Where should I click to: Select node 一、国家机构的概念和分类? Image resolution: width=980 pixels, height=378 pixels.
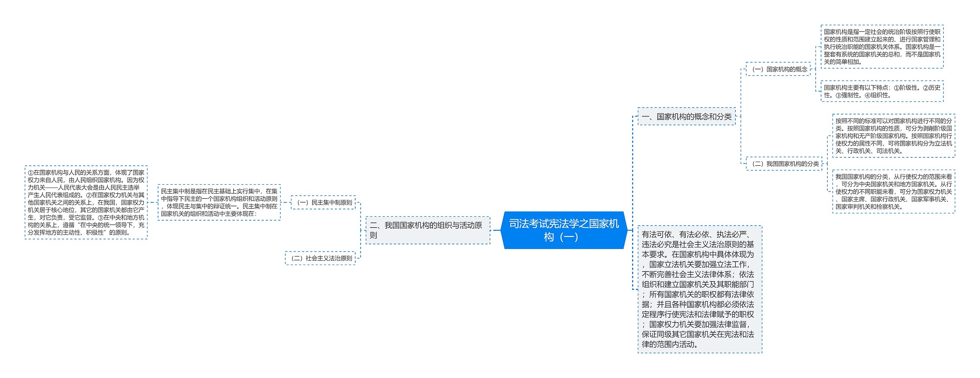[x=686, y=116]
